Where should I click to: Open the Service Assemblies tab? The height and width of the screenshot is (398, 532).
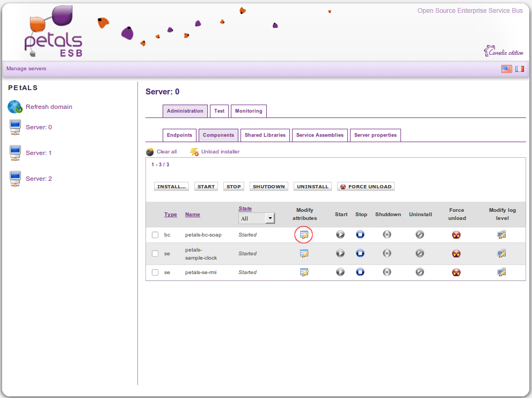[x=319, y=135]
